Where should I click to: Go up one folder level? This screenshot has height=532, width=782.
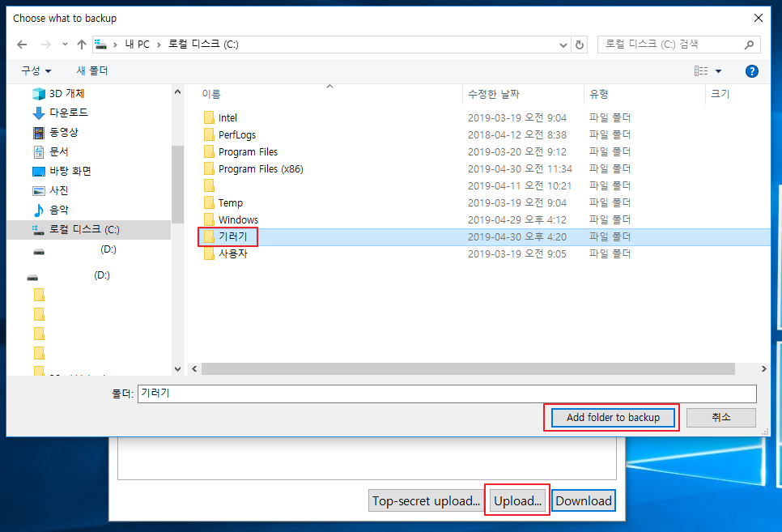[82, 45]
